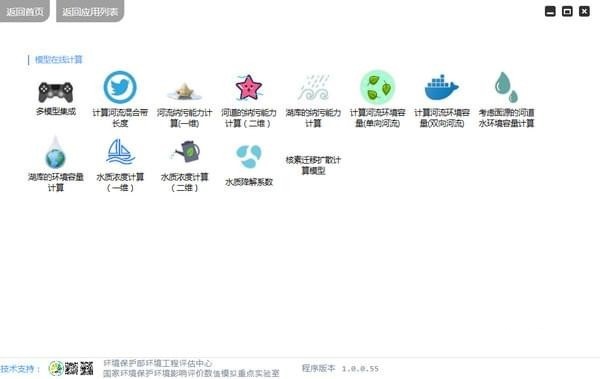Click the 水质降解系数 label text
The width and height of the screenshot is (600, 379).
[249, 182]
